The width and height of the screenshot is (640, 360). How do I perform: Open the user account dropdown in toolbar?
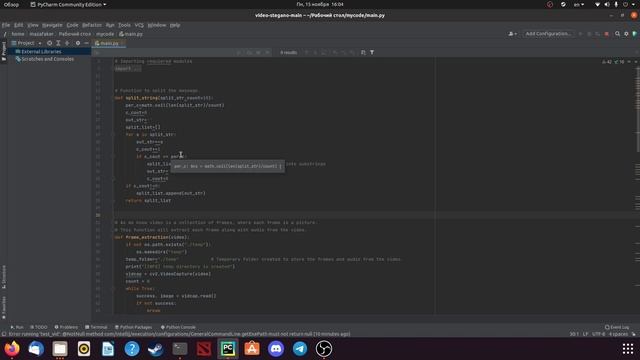(512, 34)
